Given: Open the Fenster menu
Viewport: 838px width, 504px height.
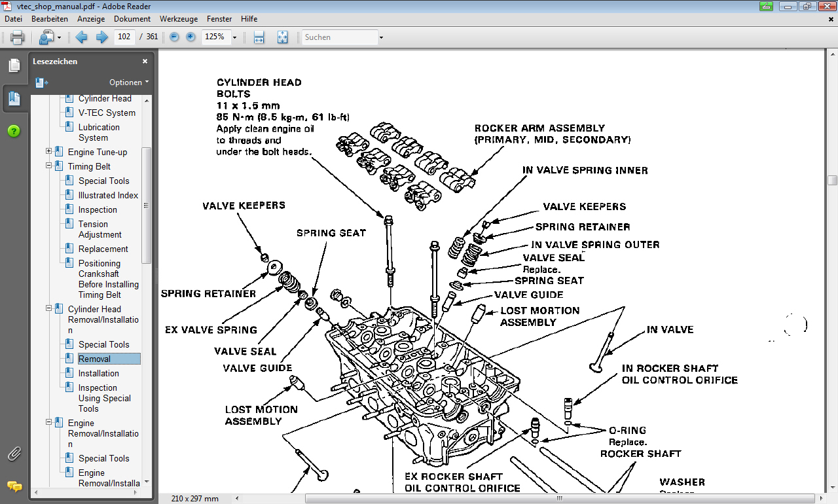Looking at the screenshot, I should click(x=219, y=19).
